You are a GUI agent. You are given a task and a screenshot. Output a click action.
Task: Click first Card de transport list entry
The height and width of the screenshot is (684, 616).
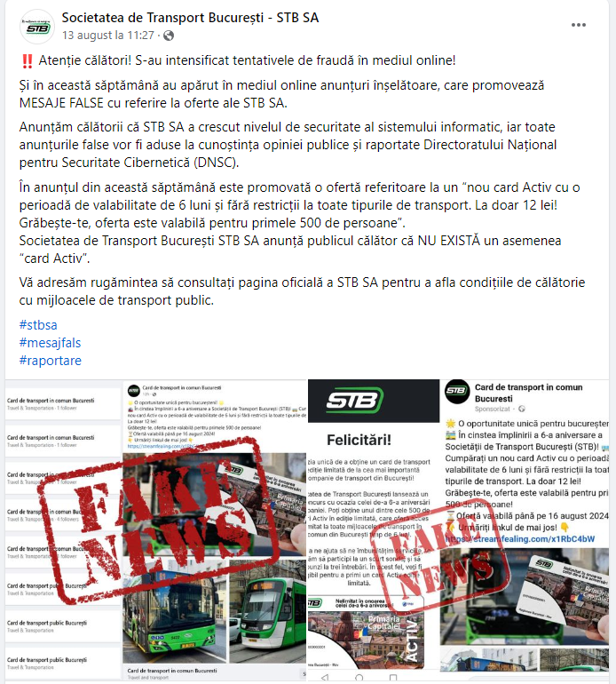point(63,404)
